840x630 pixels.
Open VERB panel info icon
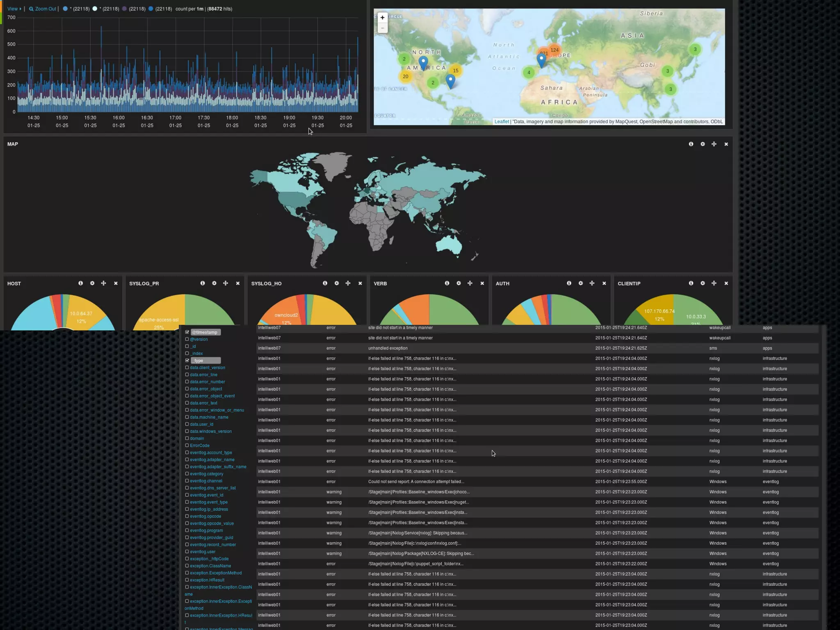coord(447,283)
